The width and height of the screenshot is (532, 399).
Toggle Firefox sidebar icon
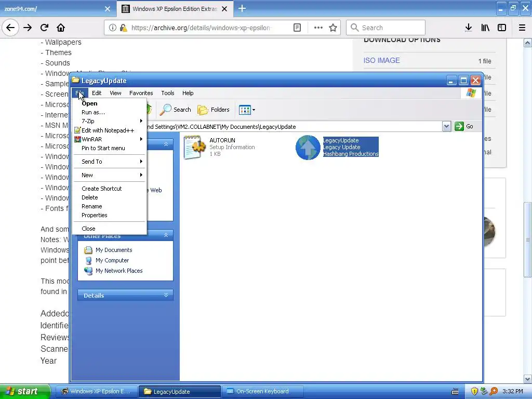pos(501,28)
